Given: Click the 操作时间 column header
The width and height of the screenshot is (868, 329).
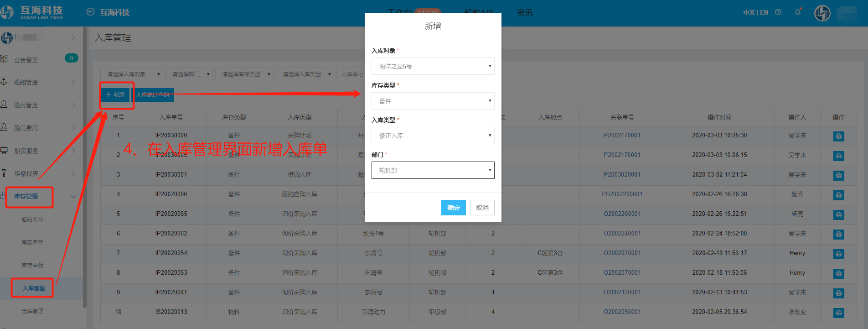Looking at the screenshot, I should (719, 117).
